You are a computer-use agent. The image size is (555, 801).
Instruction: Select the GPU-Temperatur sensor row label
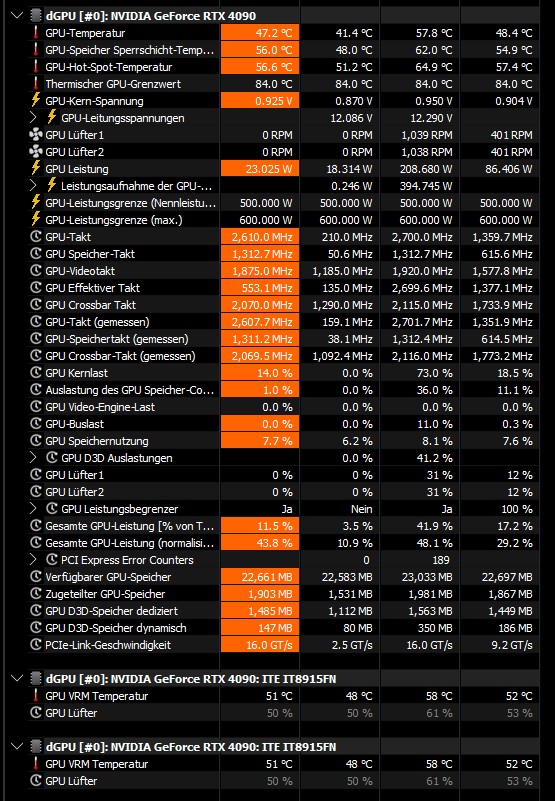click(85, 33)
